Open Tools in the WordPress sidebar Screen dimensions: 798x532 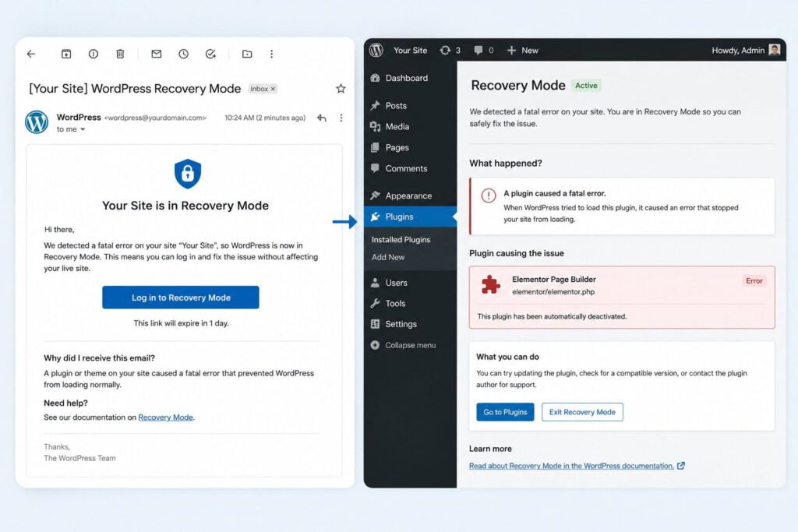pos(410,304)
